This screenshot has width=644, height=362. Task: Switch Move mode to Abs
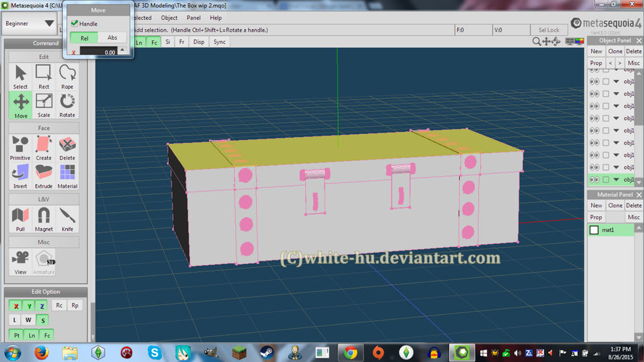113,38
